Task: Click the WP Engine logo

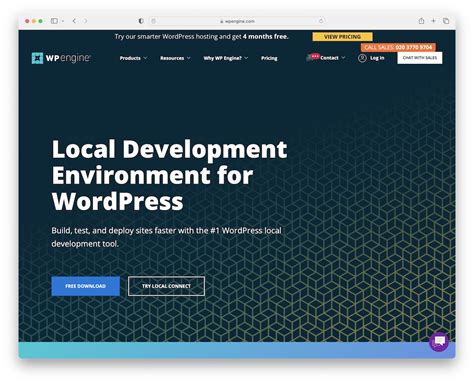Action: (61, 58)
